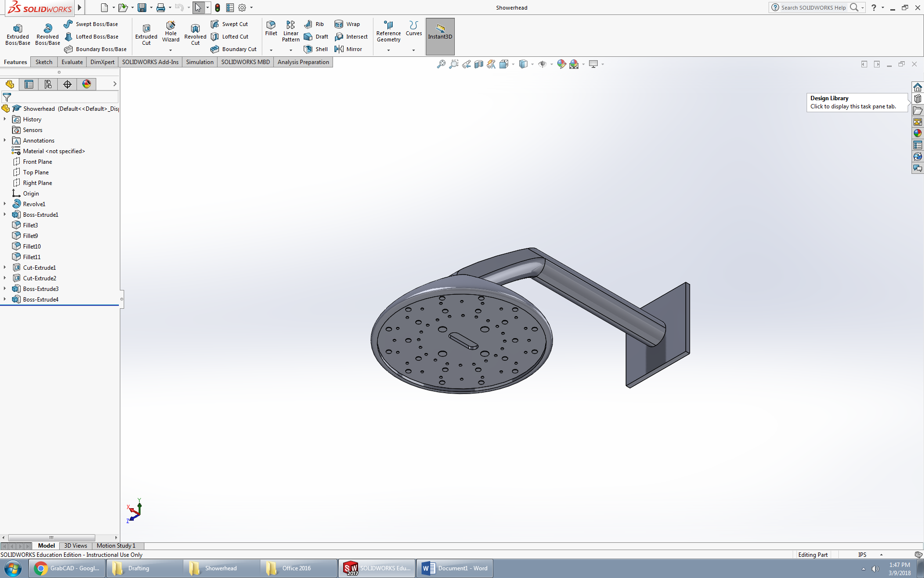This screenshot has width=924, height=578.
Task: Click the Zoom to Fit icon
Action: coord(441,64)
